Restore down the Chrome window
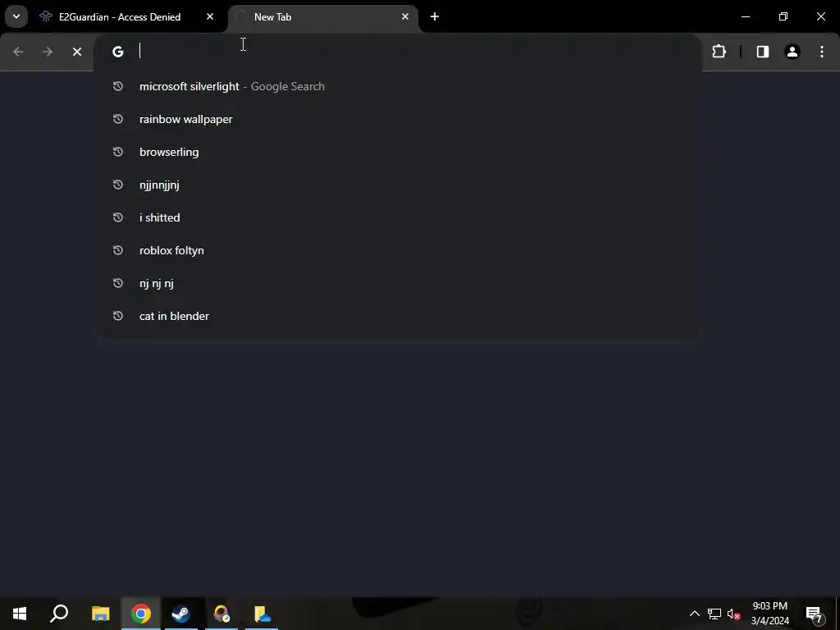 783,16
